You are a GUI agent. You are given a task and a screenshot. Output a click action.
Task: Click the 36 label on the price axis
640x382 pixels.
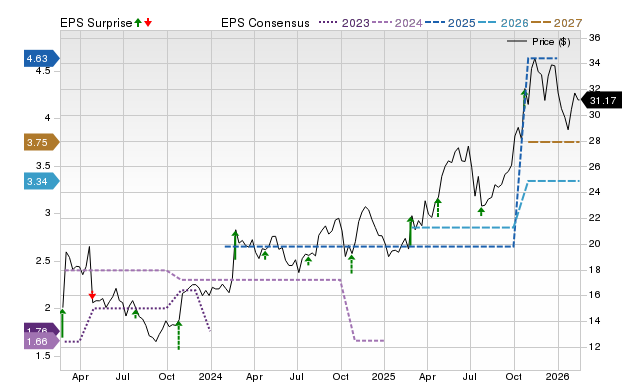[x=594, y=38]
